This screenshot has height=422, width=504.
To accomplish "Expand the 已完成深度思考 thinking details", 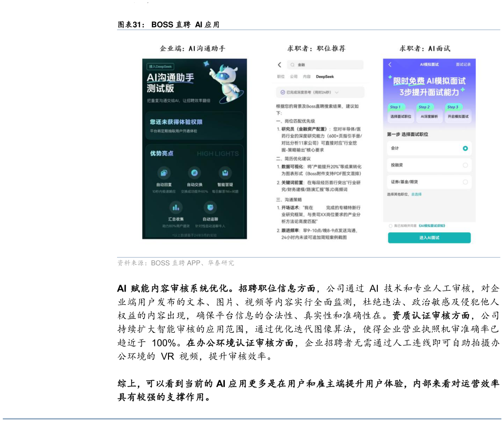I will tap(336, 92).
